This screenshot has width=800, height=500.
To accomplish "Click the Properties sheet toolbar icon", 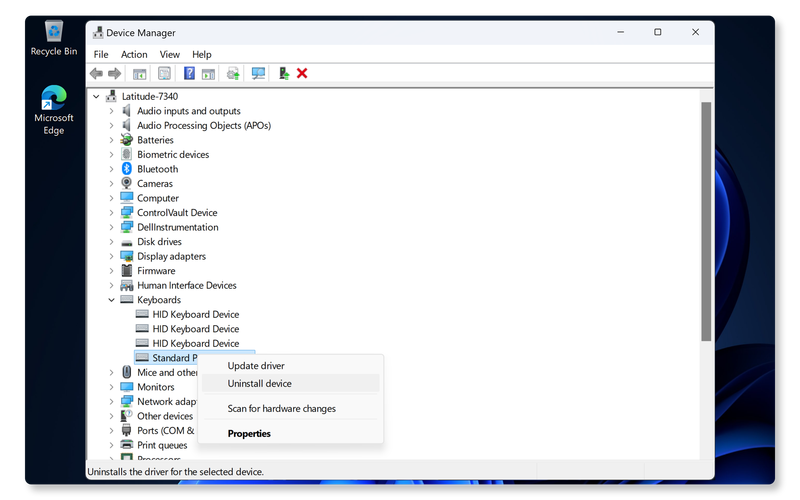I will 164,73.
